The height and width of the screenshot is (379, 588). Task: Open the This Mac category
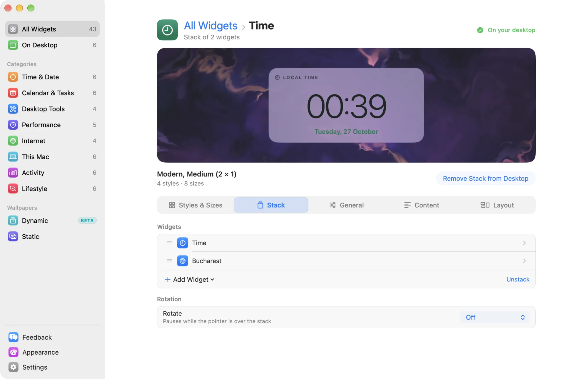pos(52,157)
